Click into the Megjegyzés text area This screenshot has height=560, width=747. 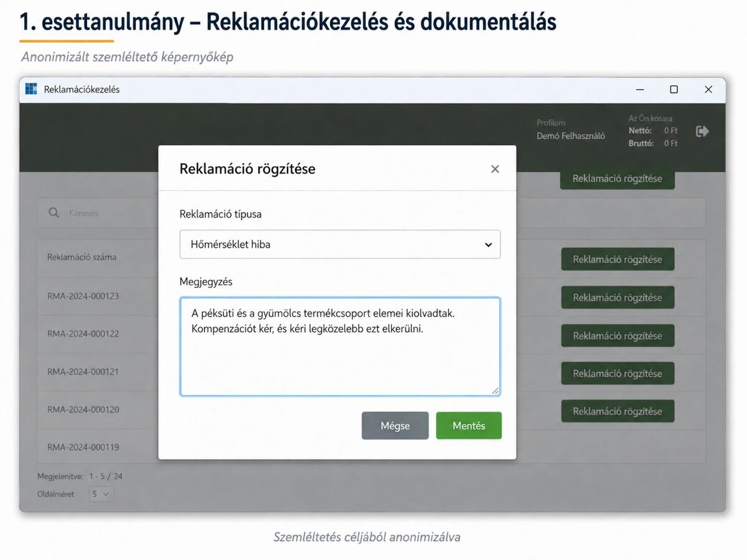pyautogui.click(x=340, y=347)
